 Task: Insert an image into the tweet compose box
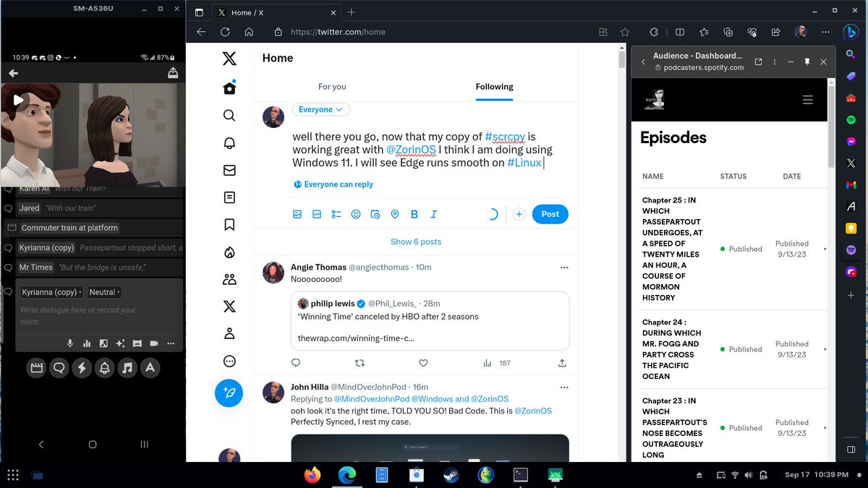pyautogui.click(x=297, y=214)
